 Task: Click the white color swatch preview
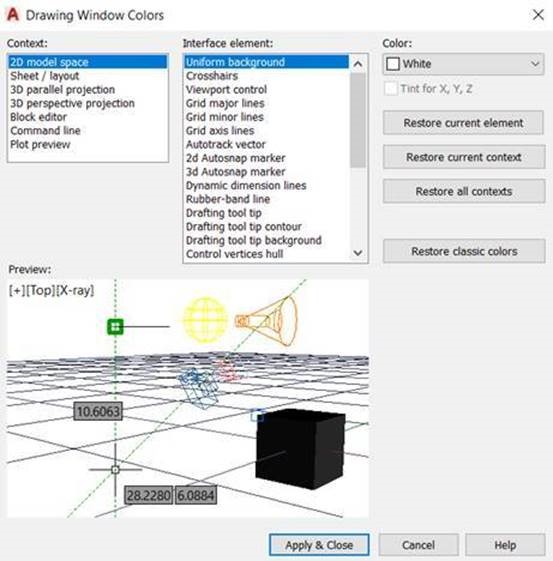393,64
